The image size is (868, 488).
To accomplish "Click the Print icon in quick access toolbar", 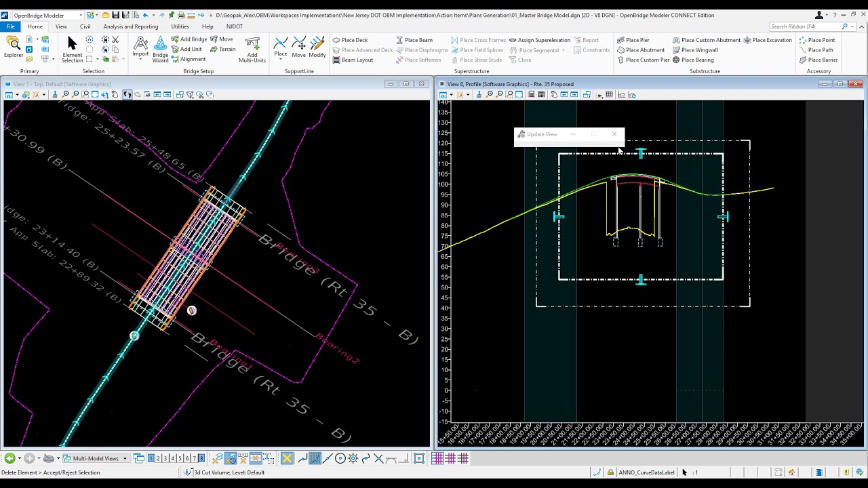I will (x=181, y=15).
